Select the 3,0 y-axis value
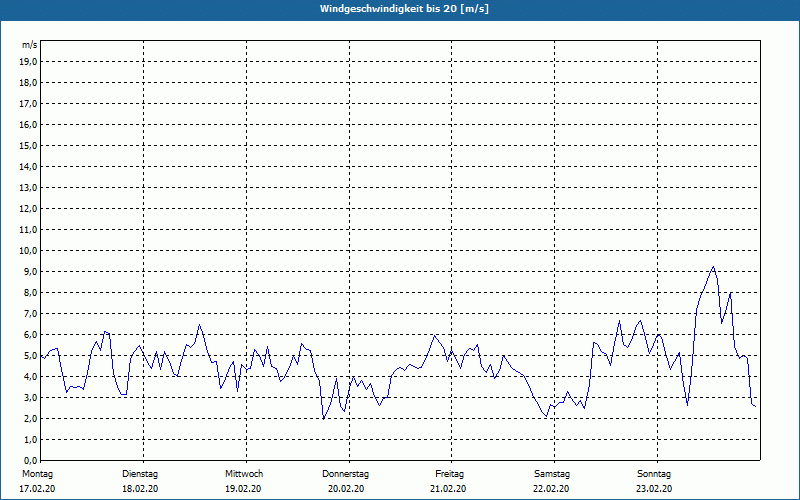The image size is (800, 500). coord(30,397)
